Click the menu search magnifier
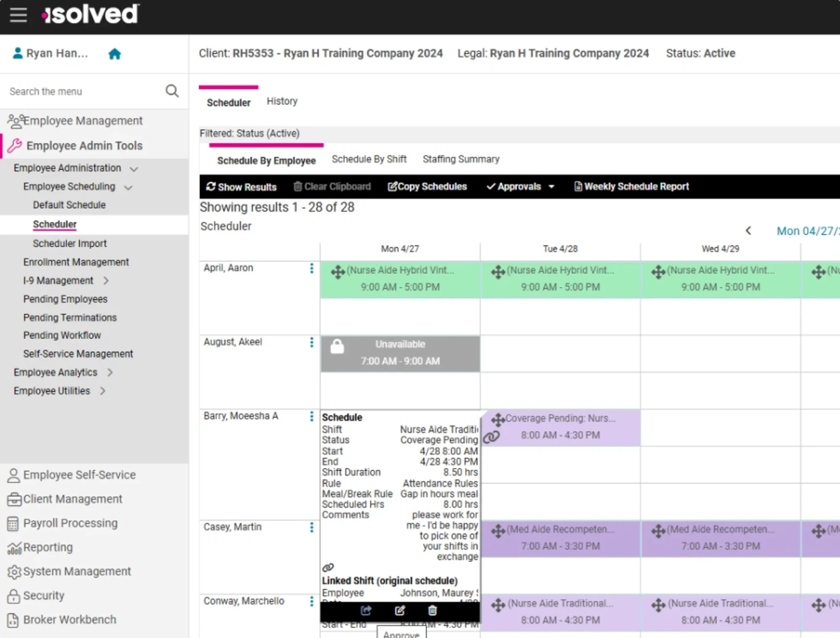 tap(172, 91)
